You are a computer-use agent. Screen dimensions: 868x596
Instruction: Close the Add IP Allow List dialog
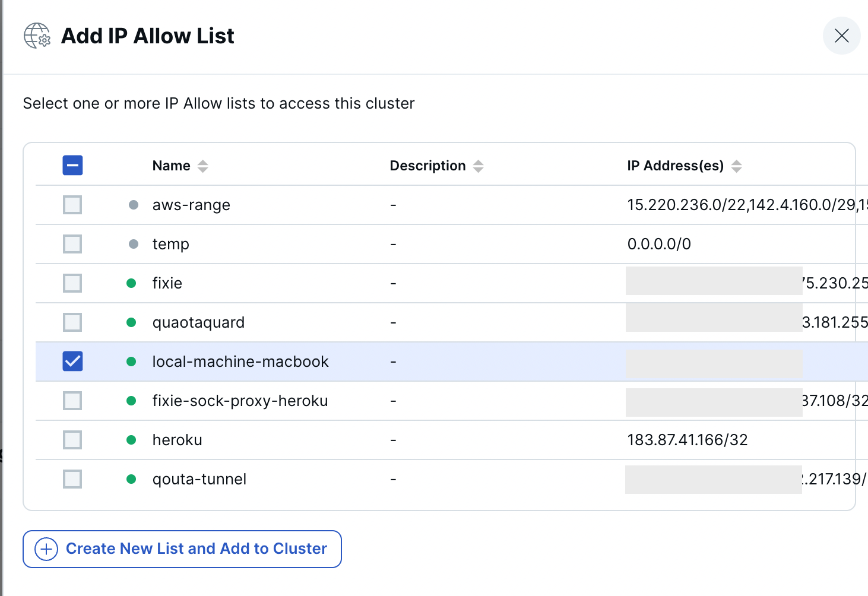tap(841, 36)
